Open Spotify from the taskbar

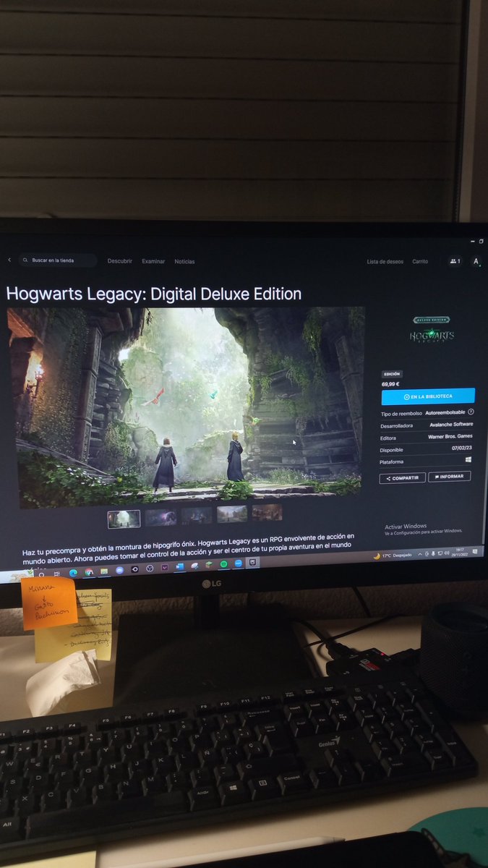coord(223,564)
